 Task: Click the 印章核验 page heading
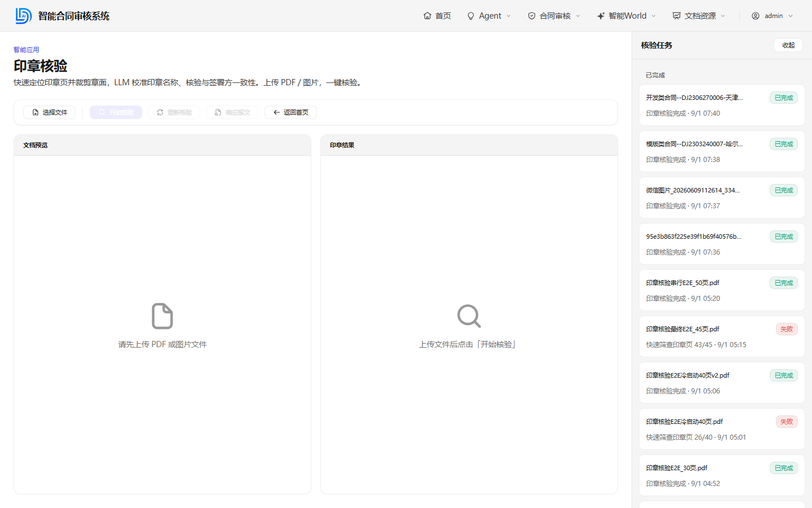41,66
